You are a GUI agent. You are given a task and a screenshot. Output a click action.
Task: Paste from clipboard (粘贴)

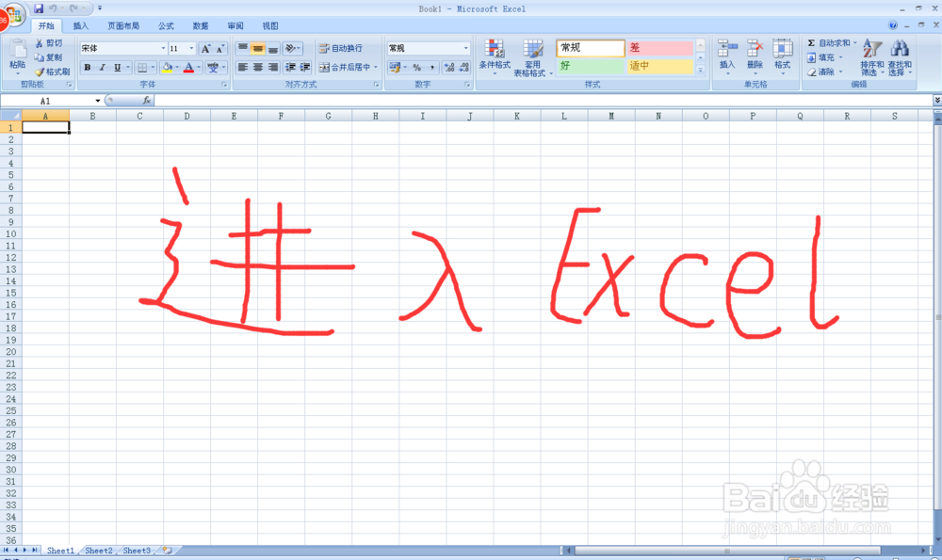click(x=17, y=56)
